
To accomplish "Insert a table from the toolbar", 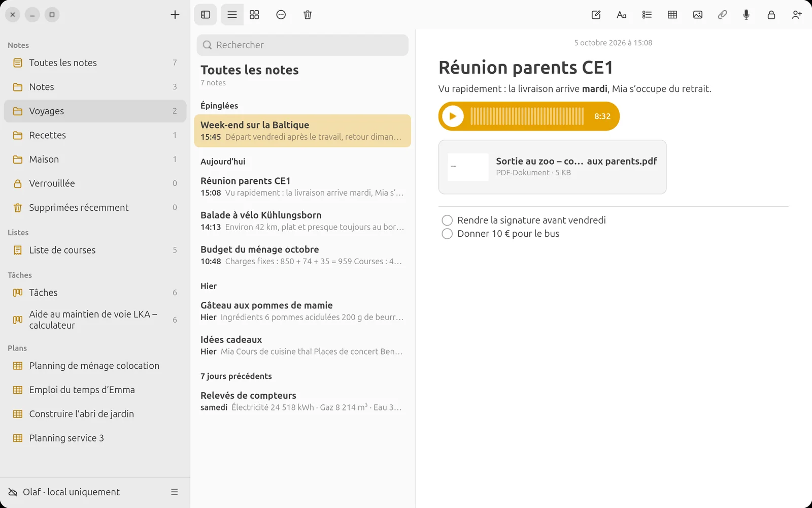I will [x=672, y=15].
